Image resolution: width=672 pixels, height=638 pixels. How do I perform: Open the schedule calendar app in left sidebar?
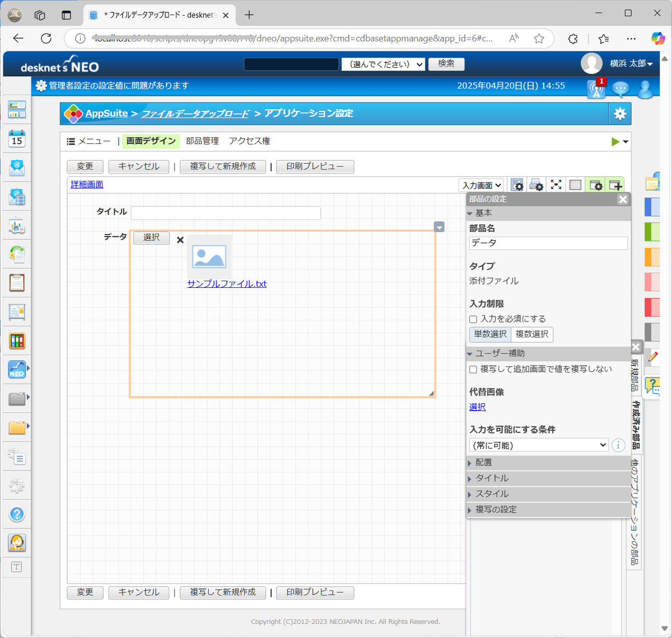[x=17, y=138]
